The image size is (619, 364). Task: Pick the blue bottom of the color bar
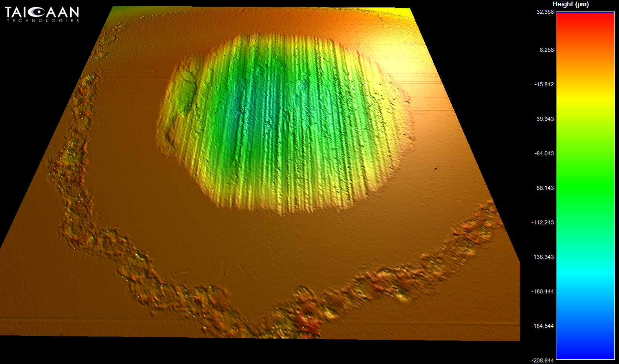[585, 351]
